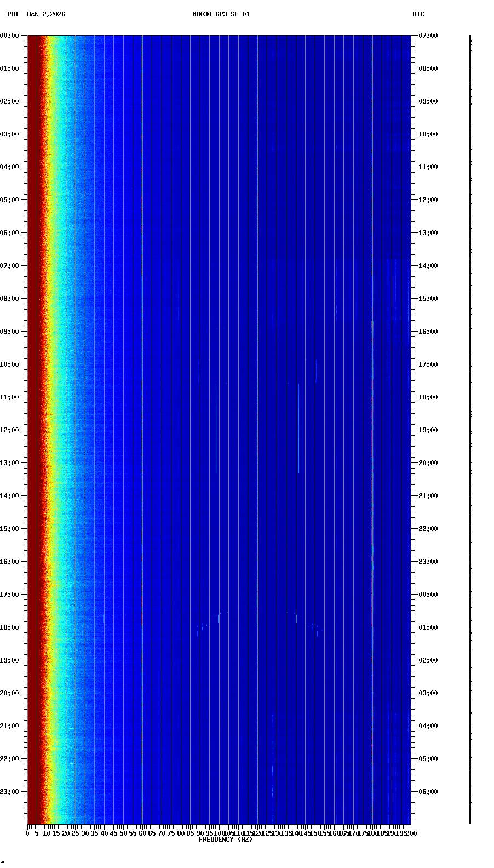Click 17:00 on the PDT time axis
Viewport: 494px width, 868px height.
point(9,595)
